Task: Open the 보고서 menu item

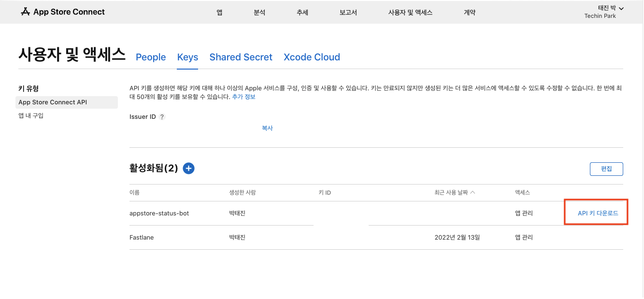Action: click(348, 13)
